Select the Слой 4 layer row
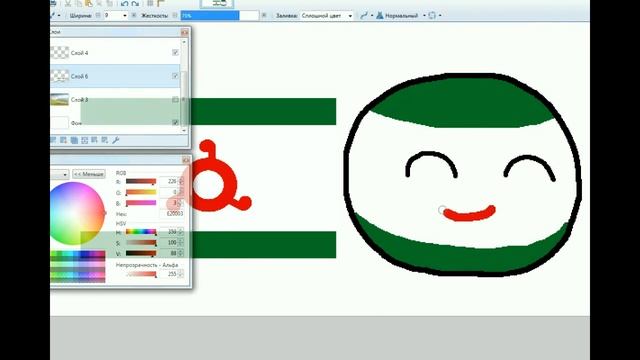The width and height of the screenshot is (640, 360). pyautogui.click(x=115, y=53)
